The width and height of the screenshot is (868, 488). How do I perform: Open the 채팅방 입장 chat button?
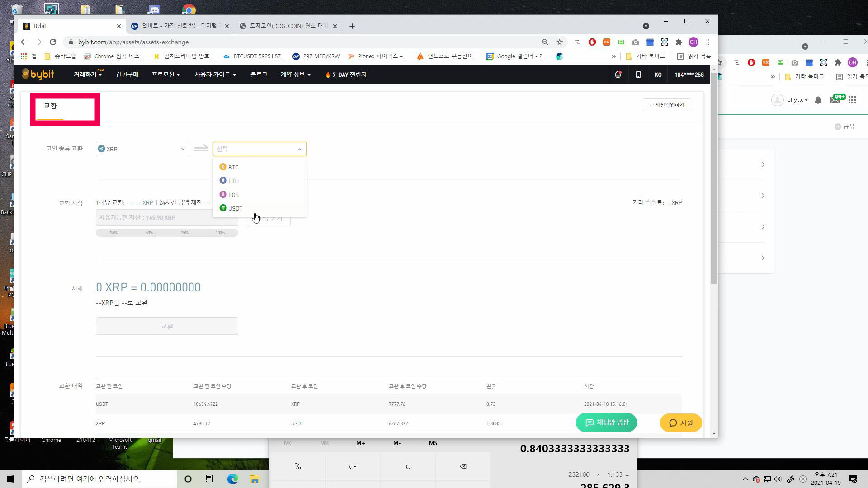606,422
